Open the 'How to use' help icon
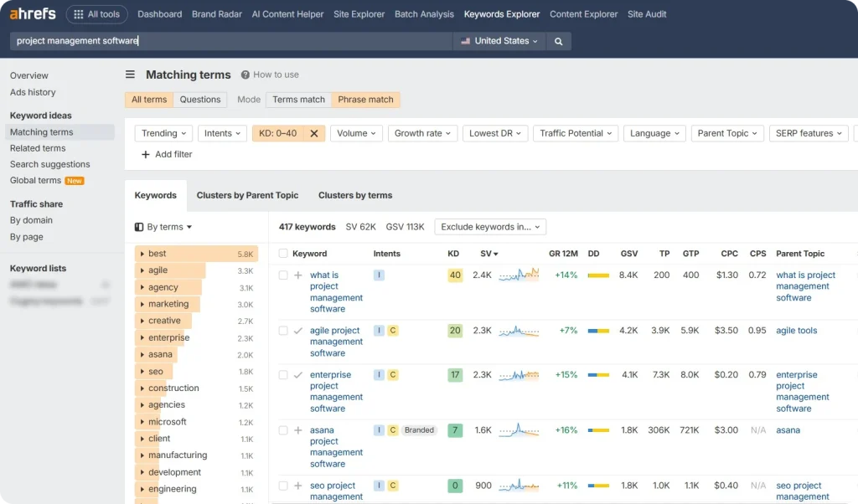This screenshot has height=504, width=858. 244,75
